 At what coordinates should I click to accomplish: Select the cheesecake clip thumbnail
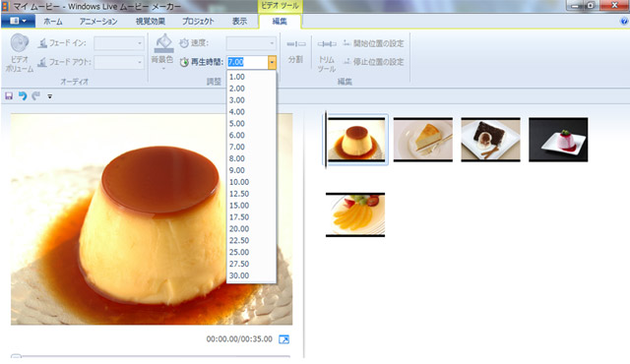point(422,140)
